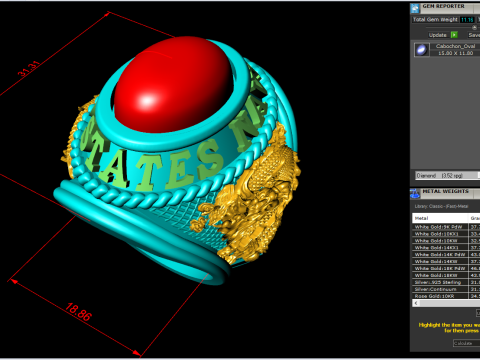Click the Gem Reporter panel icon
Screen dimensions: 480x360
[x=415, y=8]
